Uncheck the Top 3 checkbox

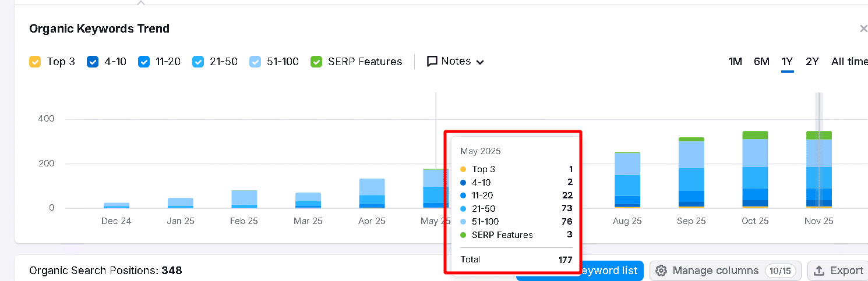pos(35,62)
